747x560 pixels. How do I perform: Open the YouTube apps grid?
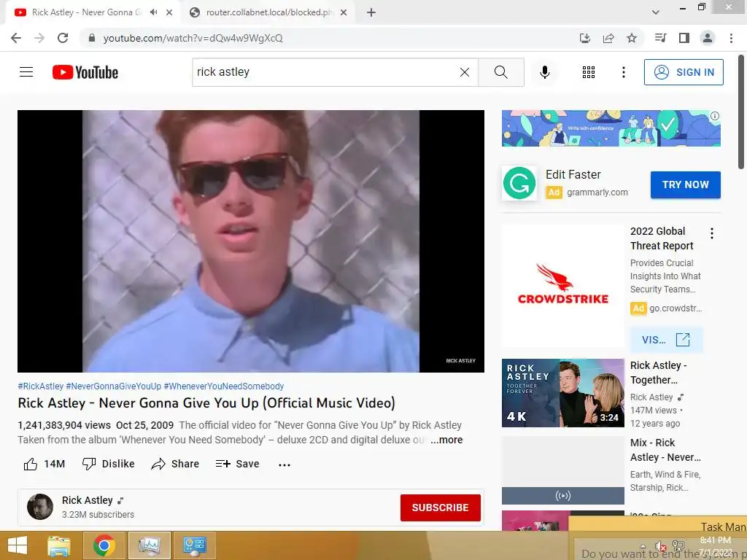589,72
